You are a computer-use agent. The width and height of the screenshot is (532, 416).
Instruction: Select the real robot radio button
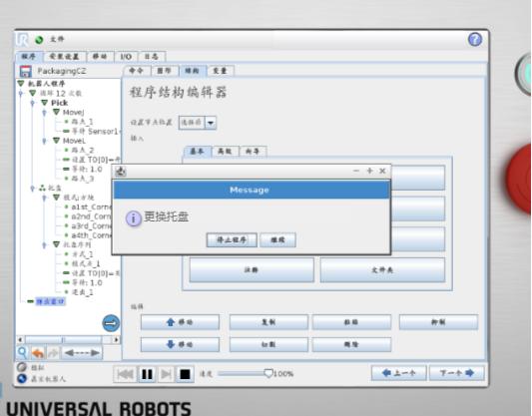click(x=22, y=378)
